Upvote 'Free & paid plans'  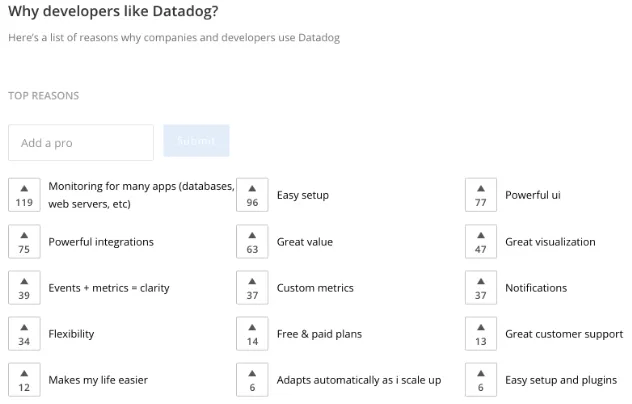(252, 333)
